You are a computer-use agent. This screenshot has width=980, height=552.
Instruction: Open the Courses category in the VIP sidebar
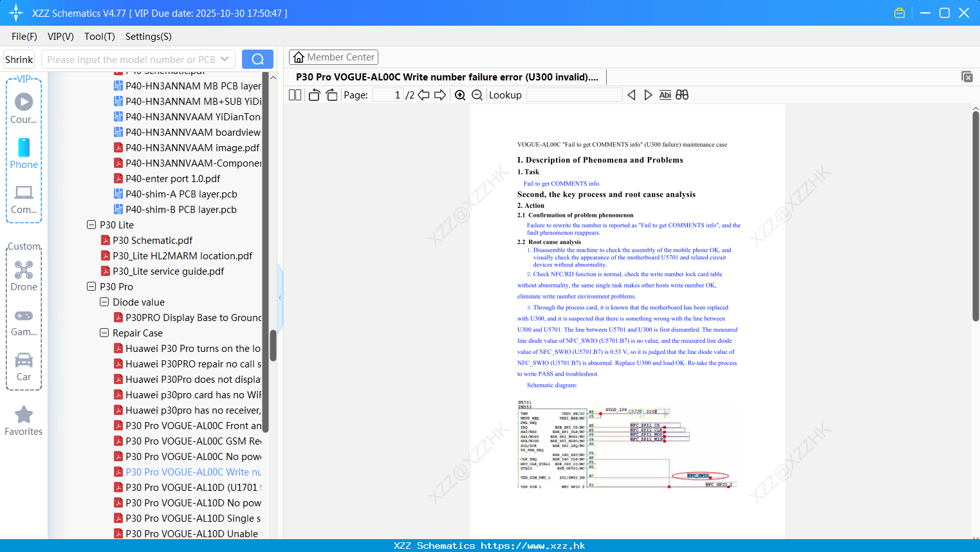pos(24,108)
